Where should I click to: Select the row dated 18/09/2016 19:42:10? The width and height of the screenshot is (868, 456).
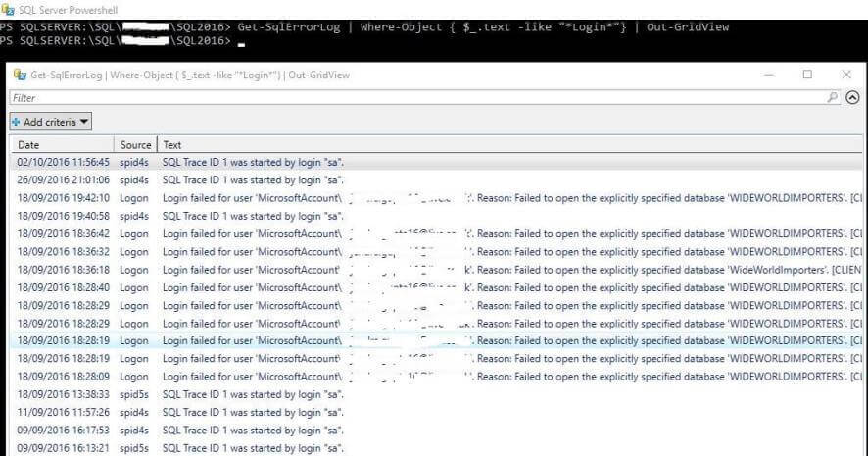pyautogui.click(x=437, y=198)
